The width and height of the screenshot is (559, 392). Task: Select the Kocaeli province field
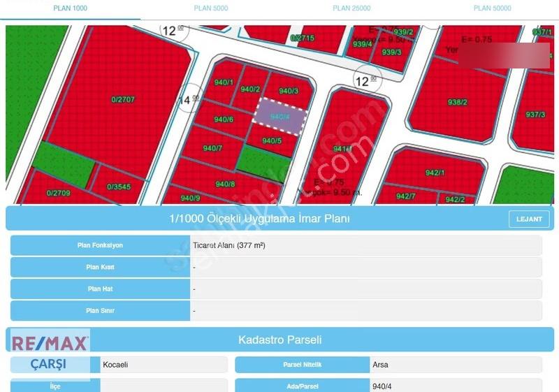(164, 365)
